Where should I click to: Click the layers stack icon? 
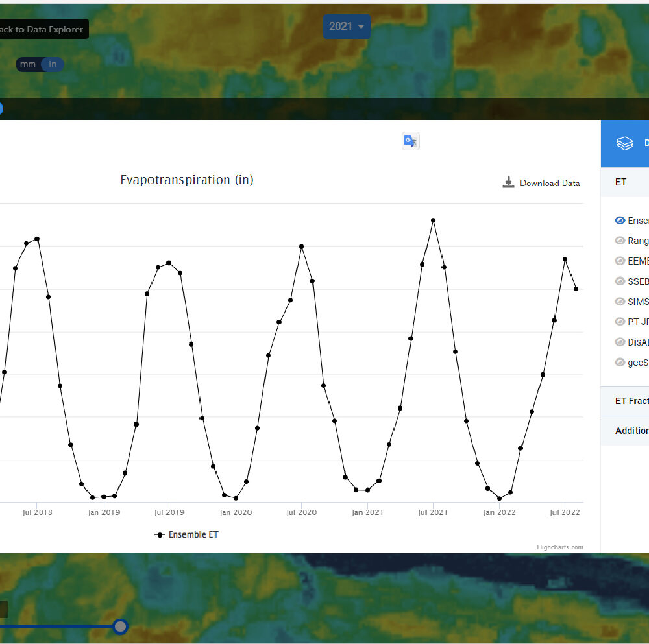point(624,143)
